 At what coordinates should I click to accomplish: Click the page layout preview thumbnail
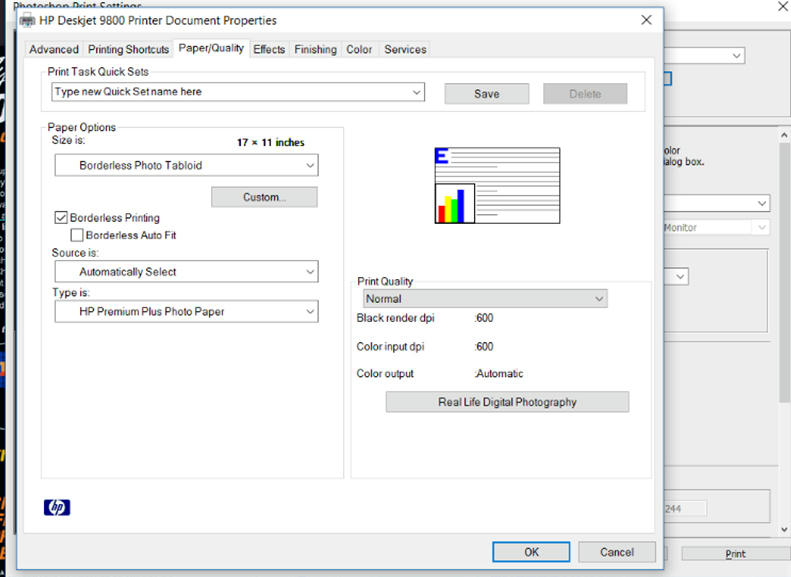(x=497, y=185)
